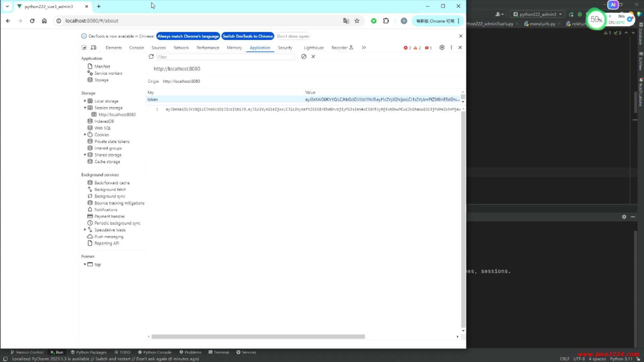This screenshot has width=644, height=362.
Task: Open PyCharm run panel settings gear
Action: click(x=624, y=217)
